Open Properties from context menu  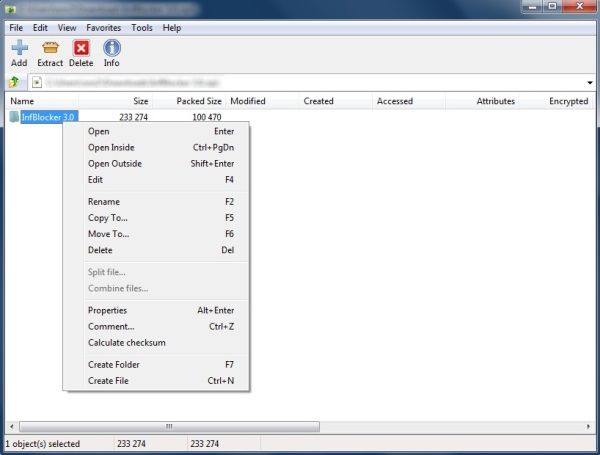pyautogui.click(x=156, y=310)
